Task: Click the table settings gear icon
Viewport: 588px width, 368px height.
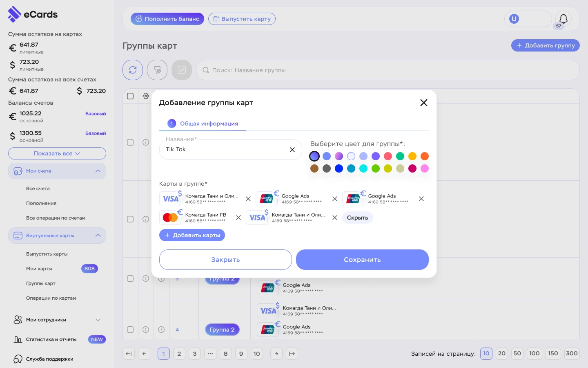Action: point(146,96)
